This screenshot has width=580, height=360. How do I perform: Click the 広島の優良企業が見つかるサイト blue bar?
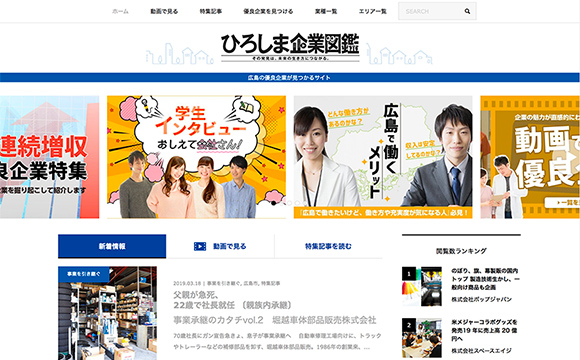[x=290, y=77]
